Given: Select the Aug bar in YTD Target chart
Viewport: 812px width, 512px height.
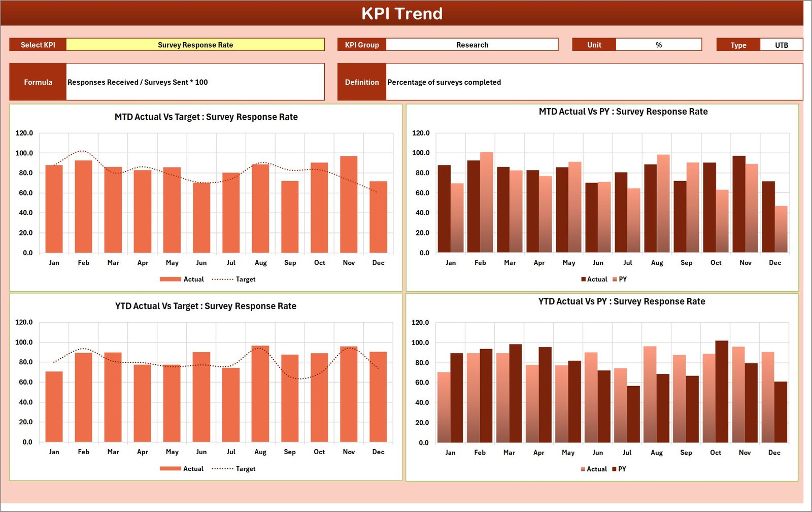Looking at the screenshot, I should pos(261,396).
